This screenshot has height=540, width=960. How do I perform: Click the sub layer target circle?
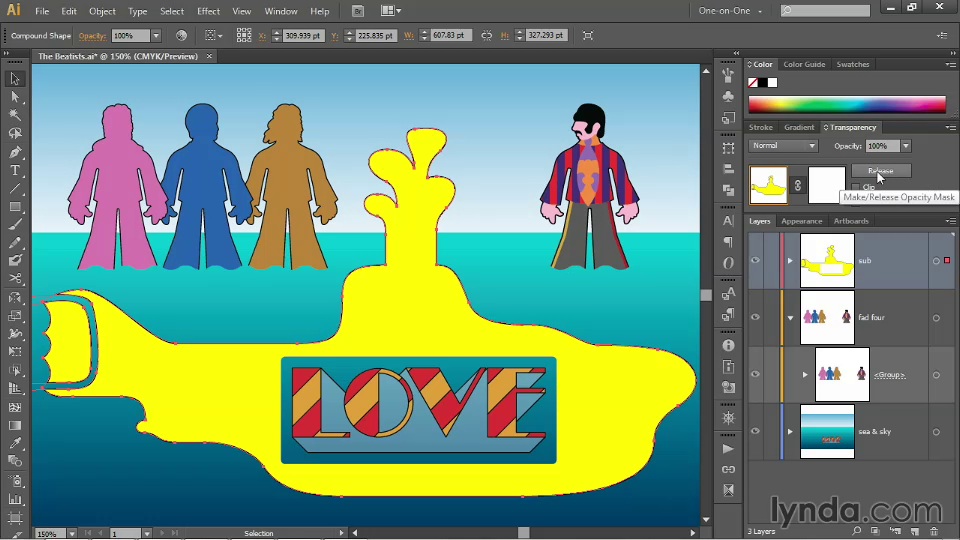(x=936, y=261)
